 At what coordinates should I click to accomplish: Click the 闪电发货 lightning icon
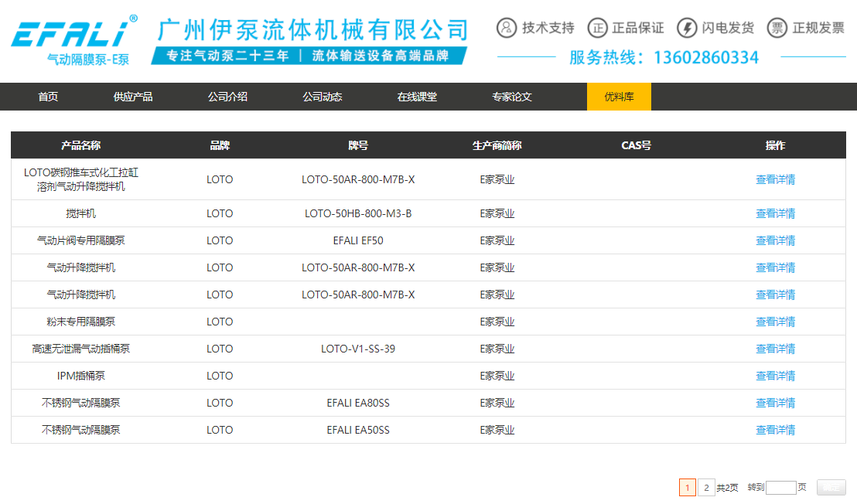coord(687,27)
